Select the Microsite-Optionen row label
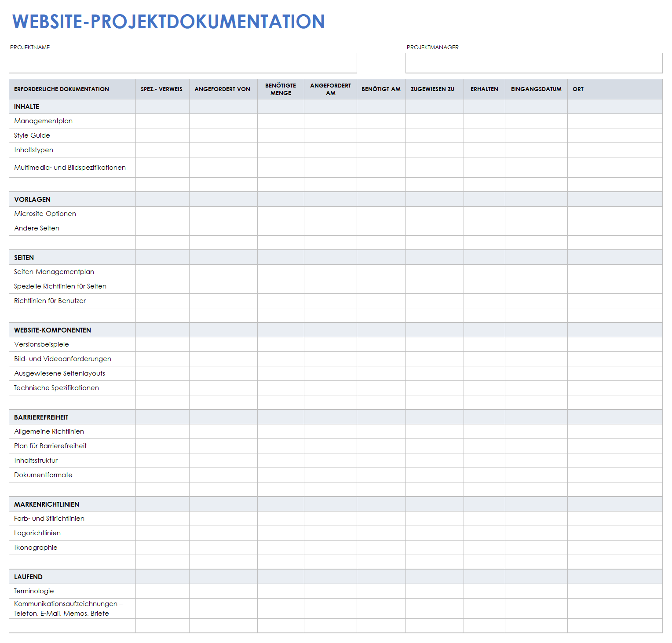This screenshot has width=672, height=643. 45,214
